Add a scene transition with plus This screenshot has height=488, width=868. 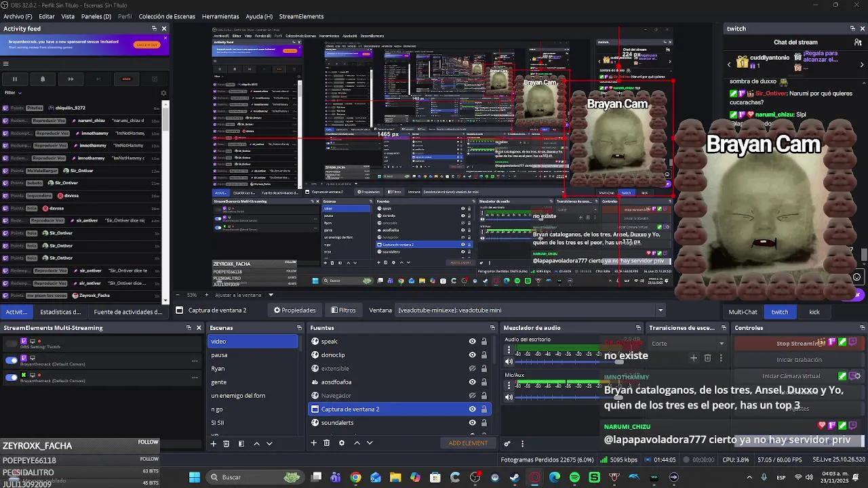694,358
